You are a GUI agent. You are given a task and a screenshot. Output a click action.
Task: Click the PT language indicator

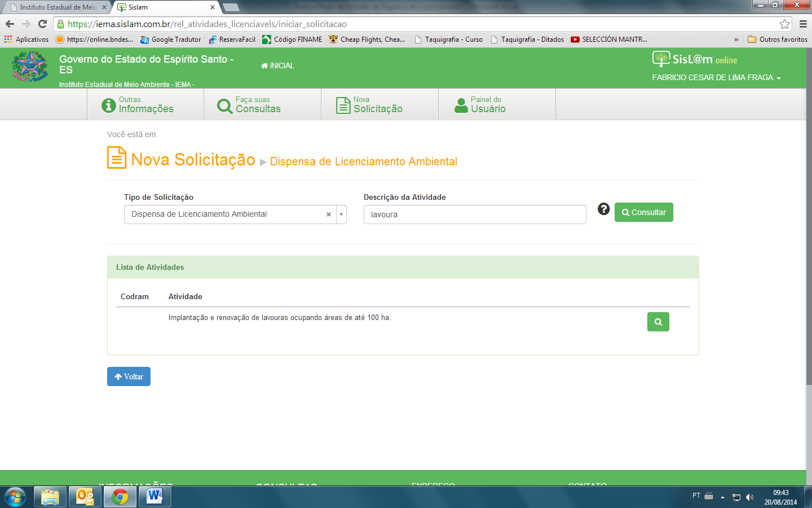[x=696, y=496]
